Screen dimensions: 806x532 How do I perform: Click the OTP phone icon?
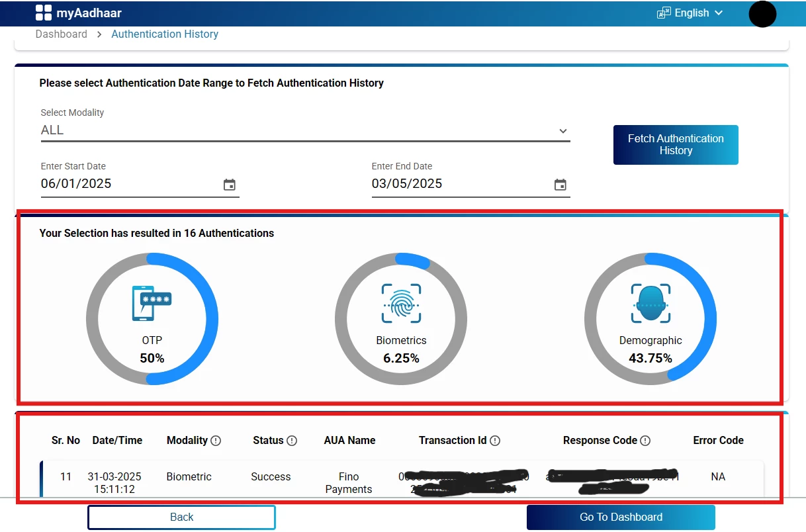[x=152, y=303]
